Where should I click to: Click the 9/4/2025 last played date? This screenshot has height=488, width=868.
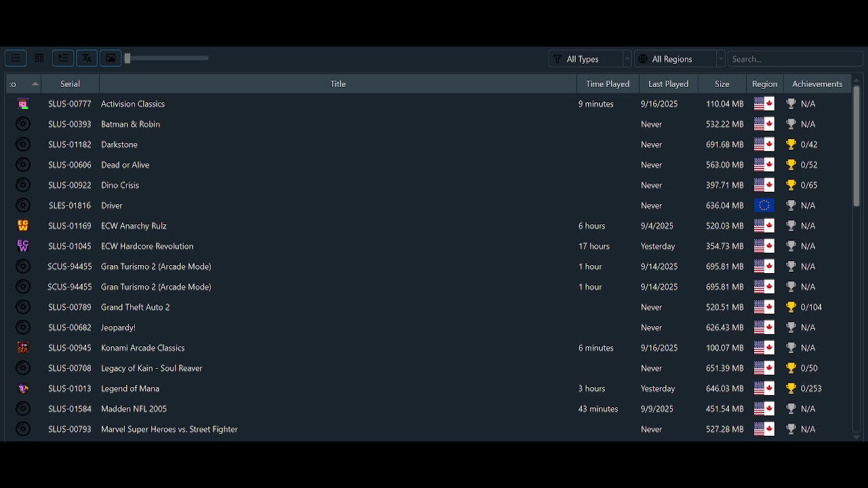pos(657,226)
